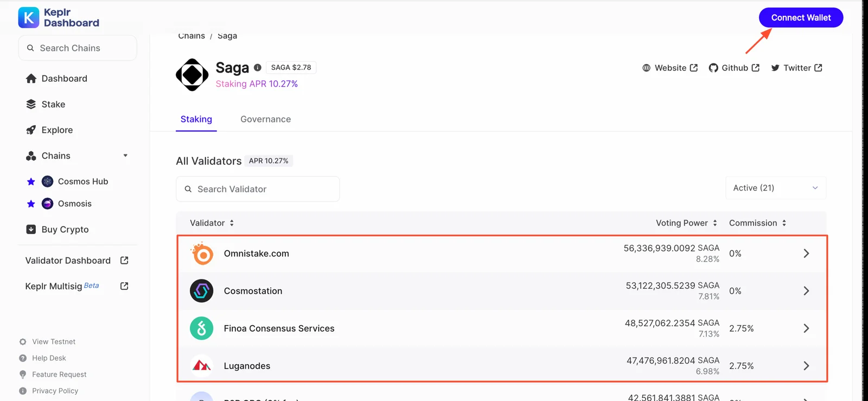Screen dimensions: 868x401
Task: Click the Connect Wallet button
Action: pos(801,17)
